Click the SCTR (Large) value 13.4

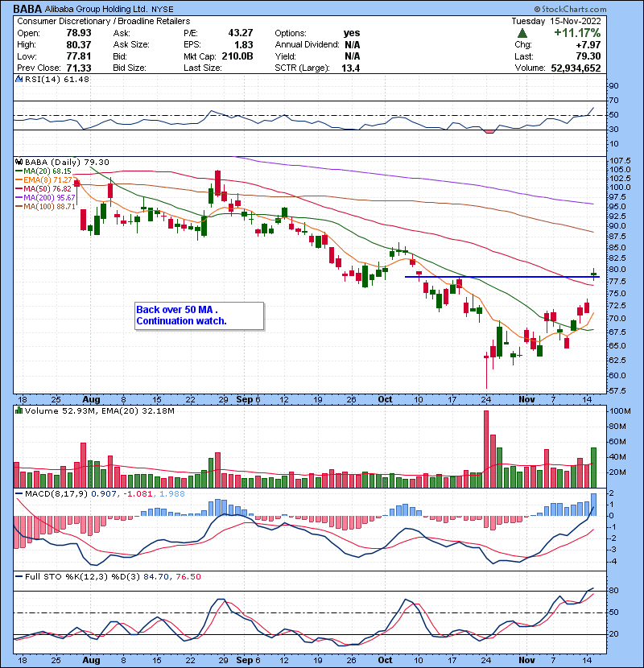point(351,68)
